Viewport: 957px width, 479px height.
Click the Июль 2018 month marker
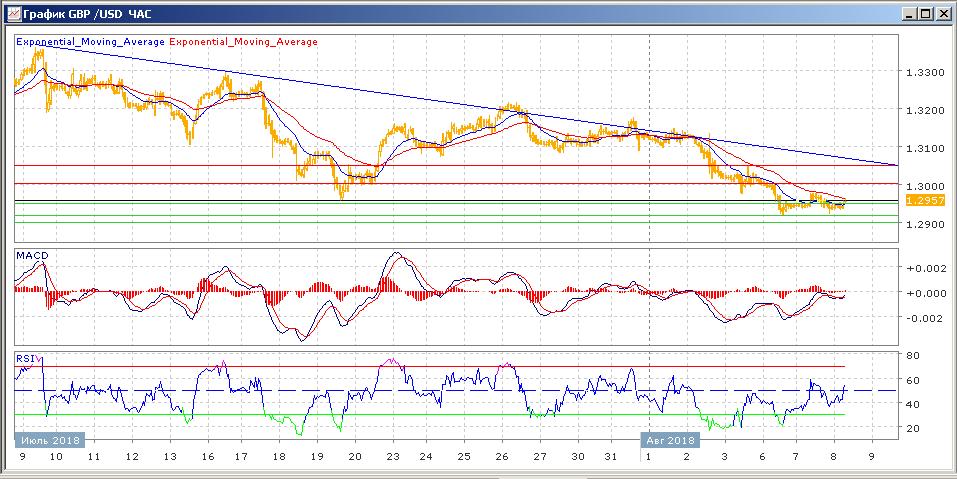pos(50,439)
